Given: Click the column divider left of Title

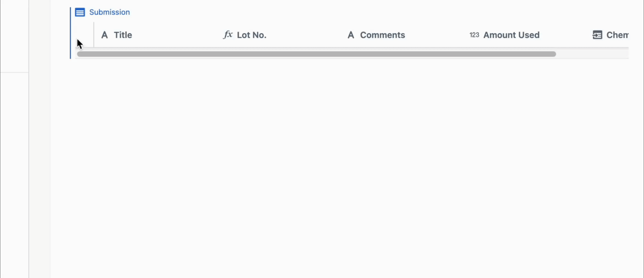Looking at the screenshot, I should [94, 35].
